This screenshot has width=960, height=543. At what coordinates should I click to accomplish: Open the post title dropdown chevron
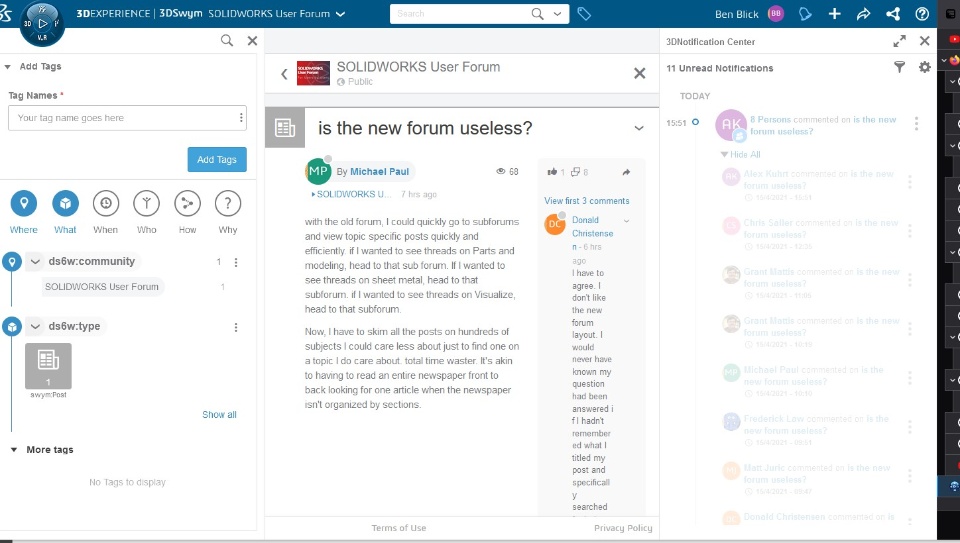coord(639,129)
